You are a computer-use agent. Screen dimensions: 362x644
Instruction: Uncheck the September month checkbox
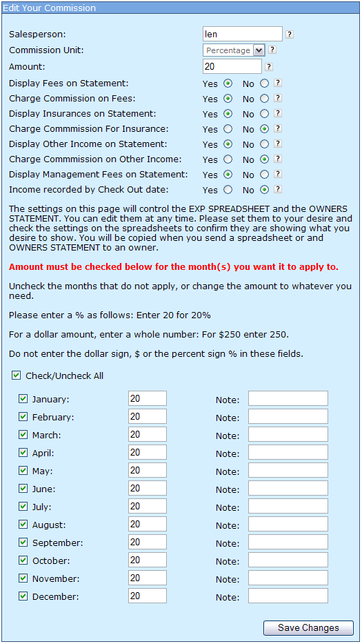coord(23,543)
